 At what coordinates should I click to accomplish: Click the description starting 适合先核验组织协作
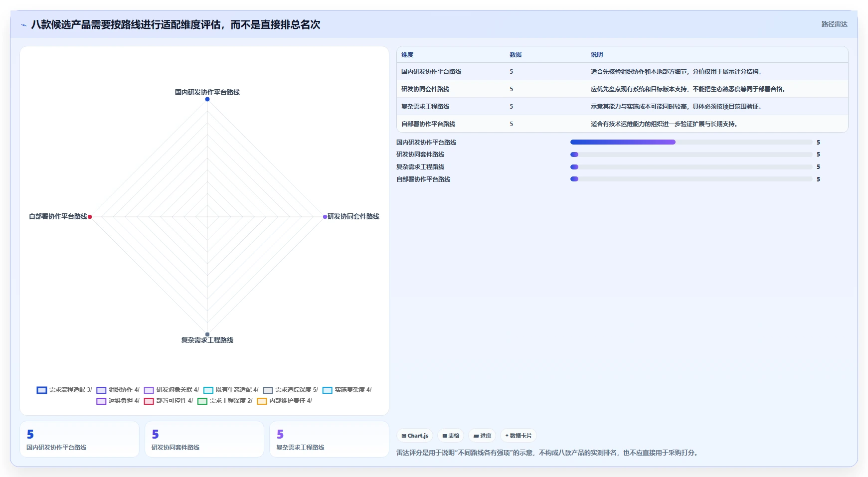[677, 72]
